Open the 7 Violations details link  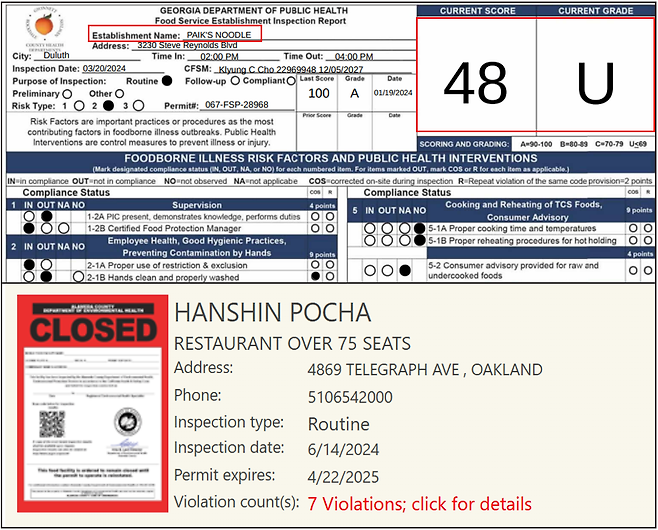tap(419, 503)
